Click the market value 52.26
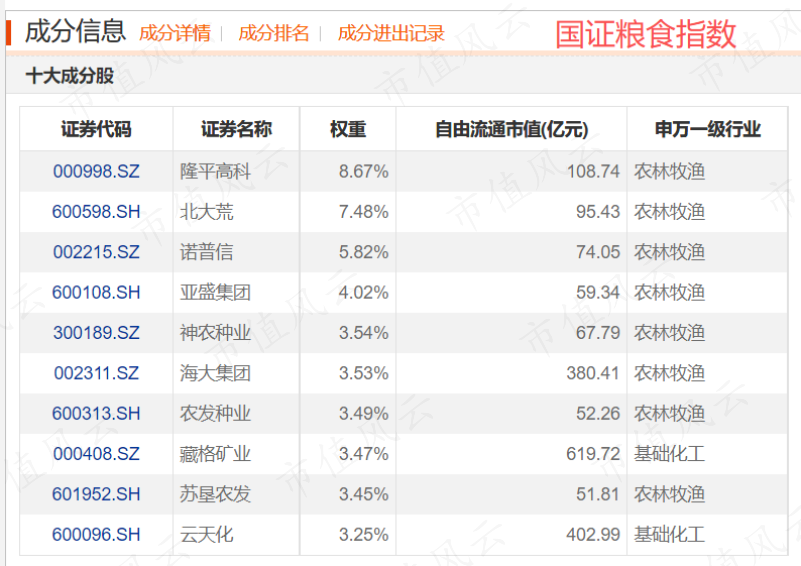Screen dimensions: 801x566 598,413
